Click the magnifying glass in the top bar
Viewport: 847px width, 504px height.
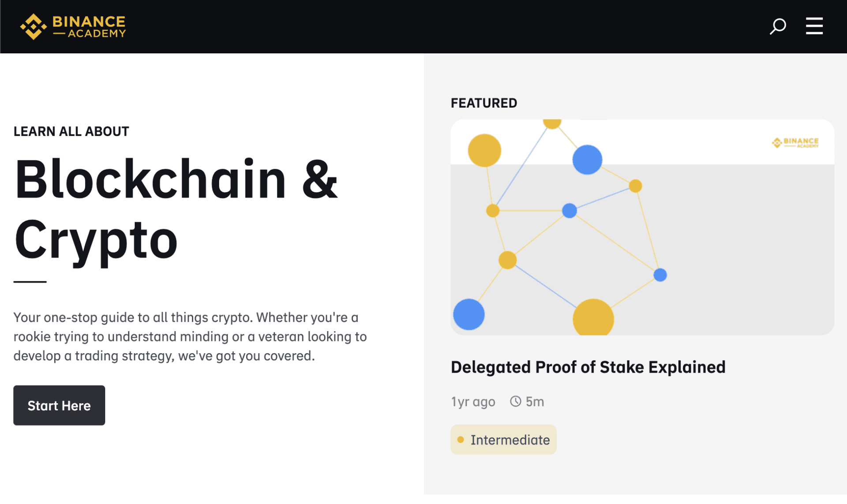click(778, 26)
